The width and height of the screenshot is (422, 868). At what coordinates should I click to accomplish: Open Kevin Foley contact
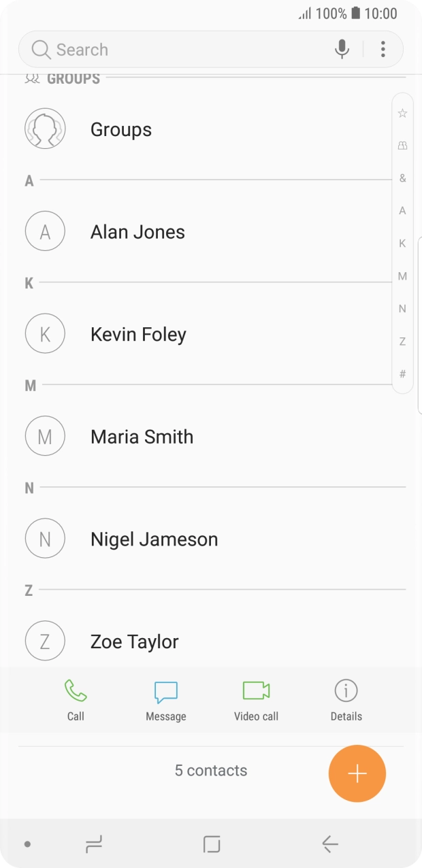pos(138,334)
